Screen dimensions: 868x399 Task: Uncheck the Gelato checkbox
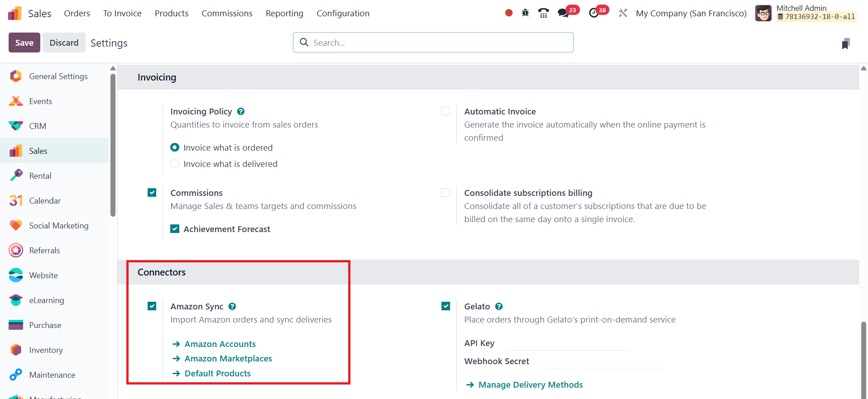446,306
